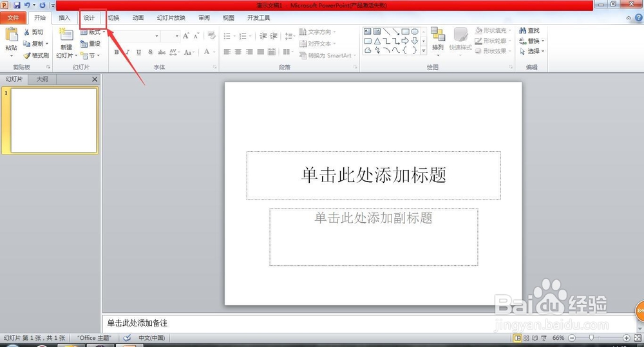Choose the rectangle shape
The width and height of the screenshot is (644, 347).
click(x=405, y=32)
